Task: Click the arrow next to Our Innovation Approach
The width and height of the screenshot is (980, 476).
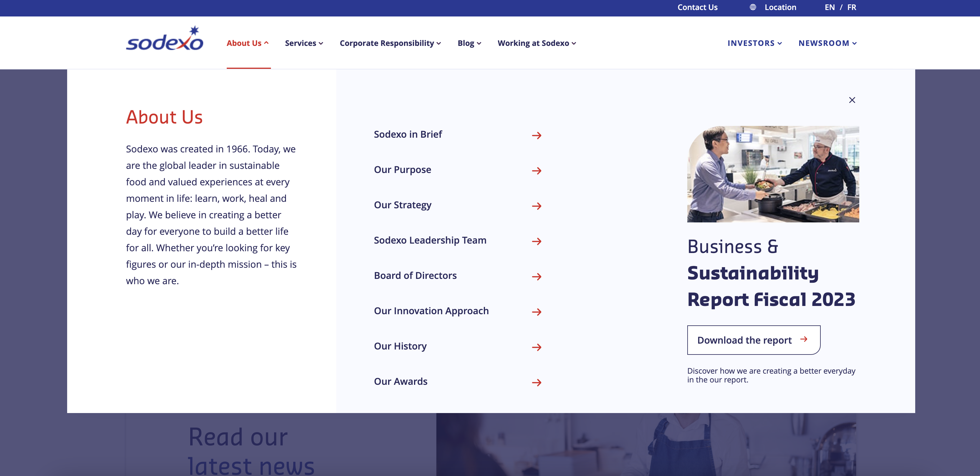Action: coord(537,312)
